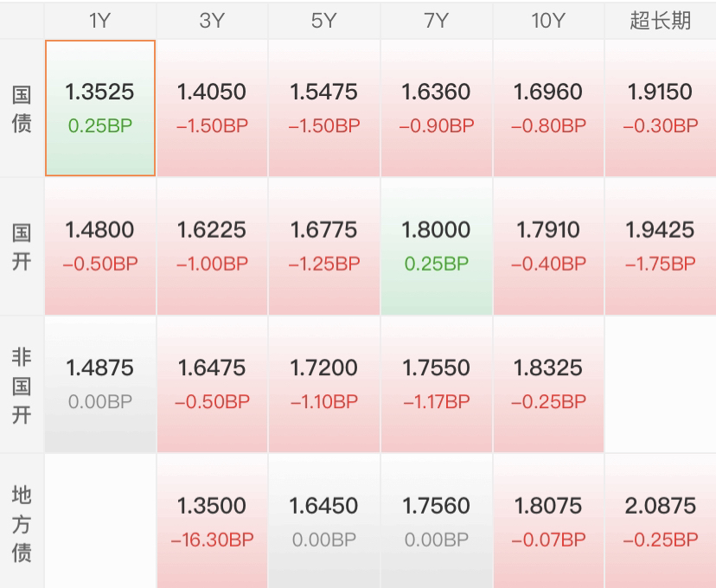Open 地方债 超长期 cell 2.0875

tap(661, 521)
